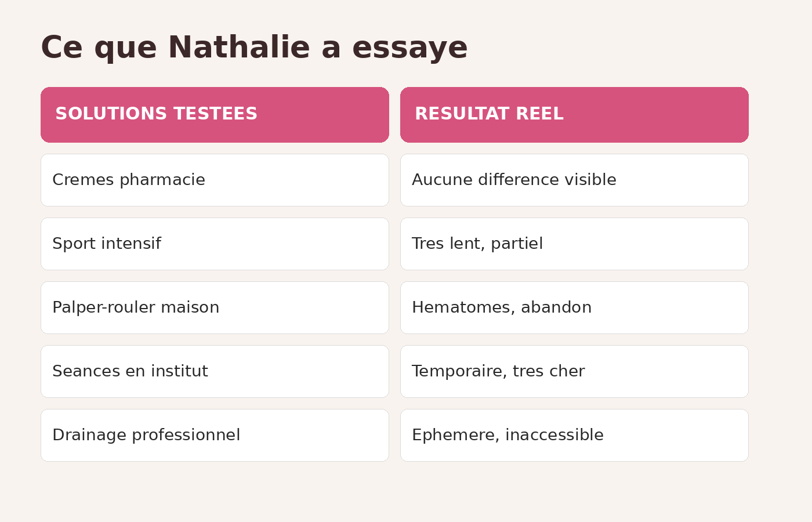Click the word 'Nathalie' in title
The width and height of the screenshot is (812, 522).
239,48
